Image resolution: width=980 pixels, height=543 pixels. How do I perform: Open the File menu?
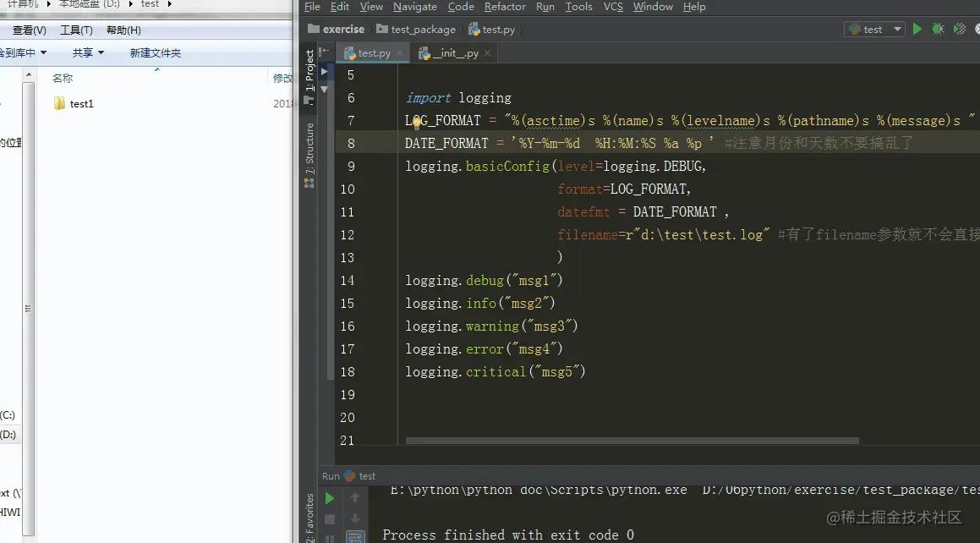313,7
